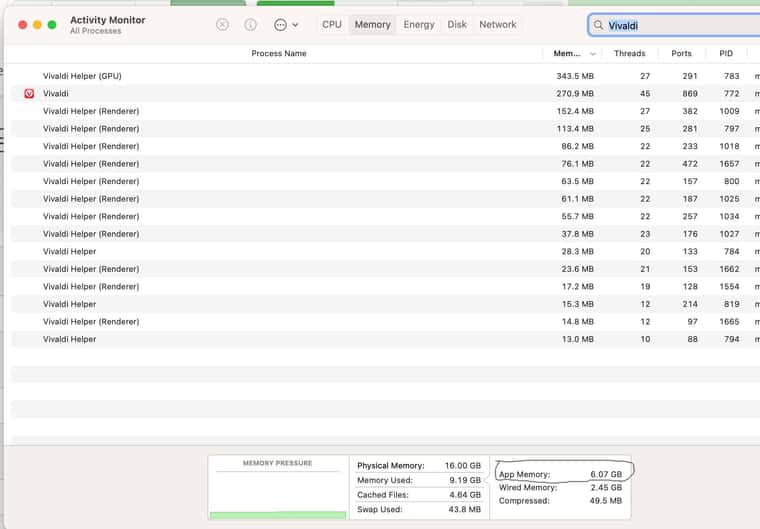Image resolution: width=760 pixels, height=529 pixels.
Task: Click the magnifier icon in search field
Action: [599, 25]
